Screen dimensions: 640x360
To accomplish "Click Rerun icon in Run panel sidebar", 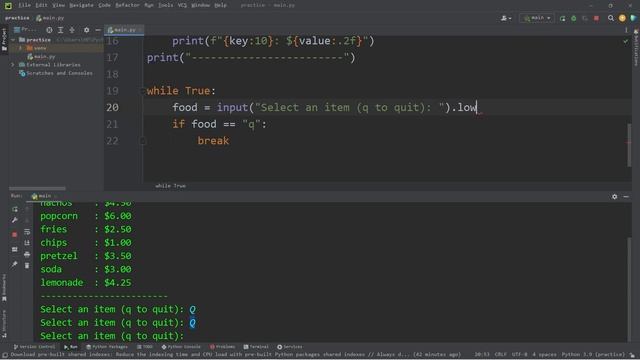I will [x=15, y=209].
